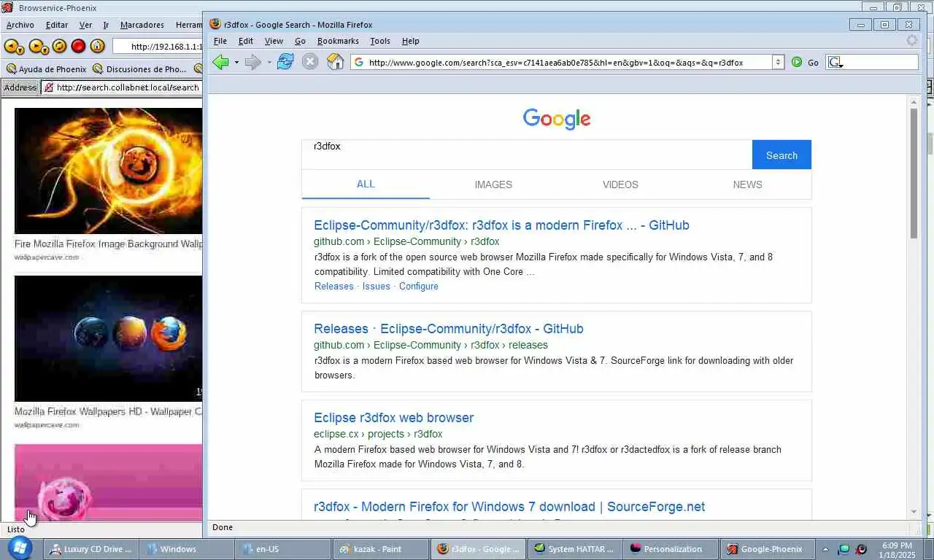Open Eclipse r3dfox web browser result

coord(394,418)
